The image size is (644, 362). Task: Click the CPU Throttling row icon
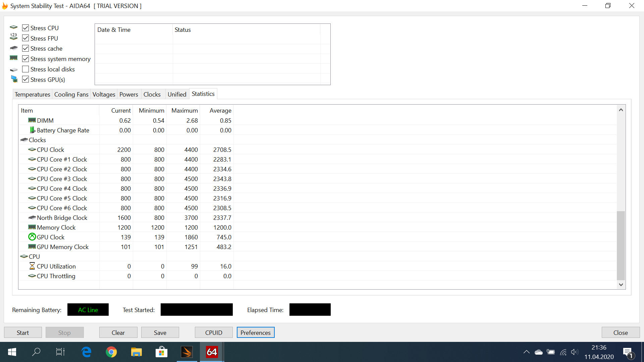(x=32, y=276)
